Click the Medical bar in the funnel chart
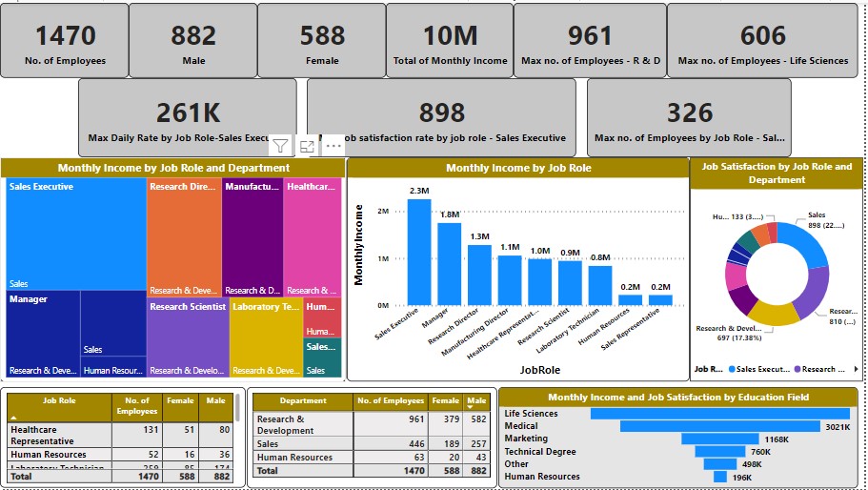868x490 pixels. [705, 426]
